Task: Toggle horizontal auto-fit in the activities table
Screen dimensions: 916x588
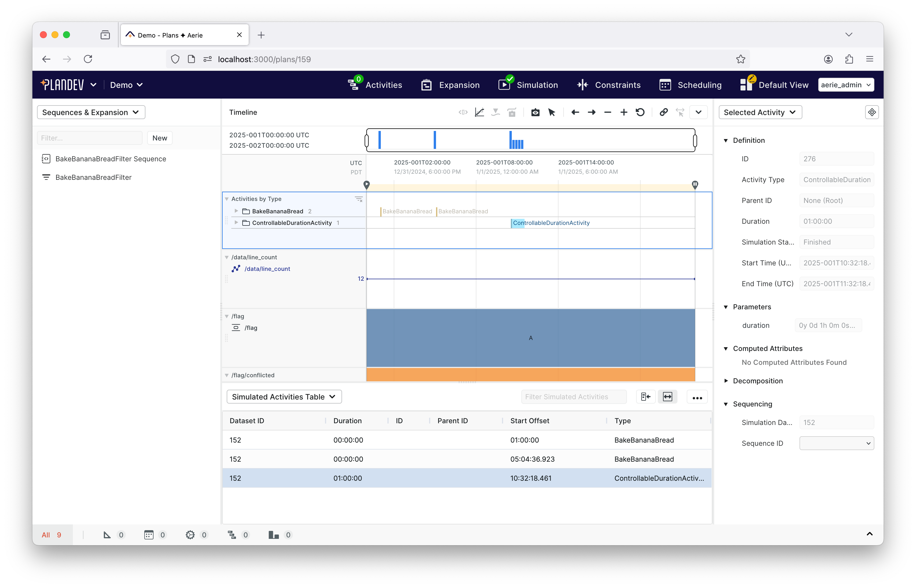Action: [667, 397]
